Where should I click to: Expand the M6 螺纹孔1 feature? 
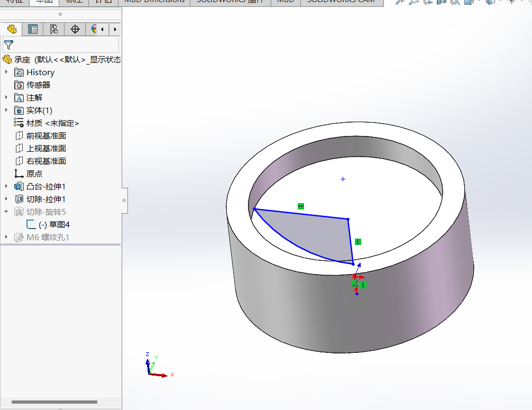(x=6, y=237)
